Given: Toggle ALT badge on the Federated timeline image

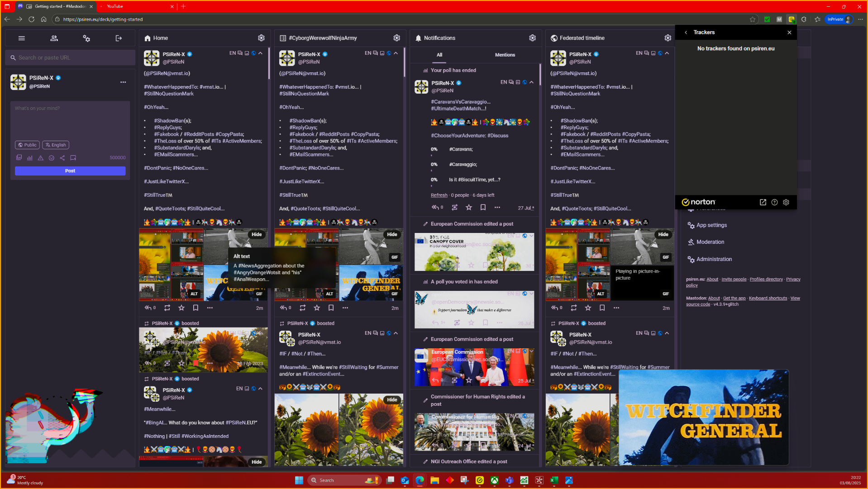Looking at the screenshot, I should pos(601,294).
